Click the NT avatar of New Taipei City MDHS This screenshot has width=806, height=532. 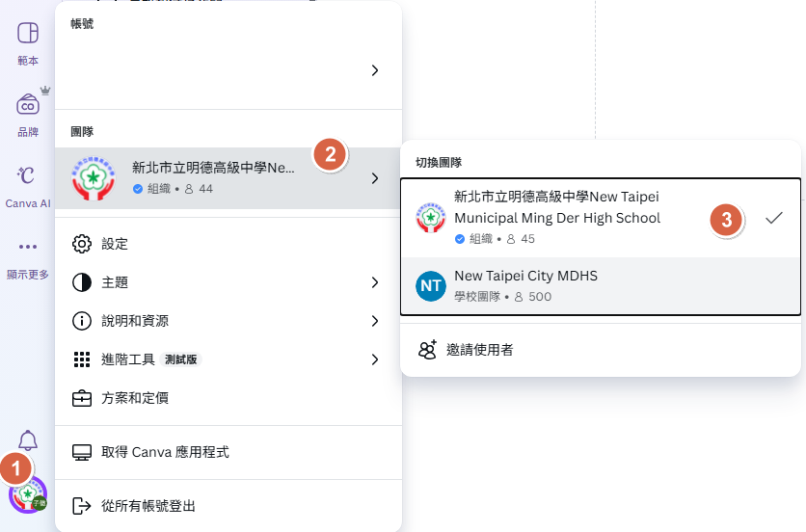431,286
